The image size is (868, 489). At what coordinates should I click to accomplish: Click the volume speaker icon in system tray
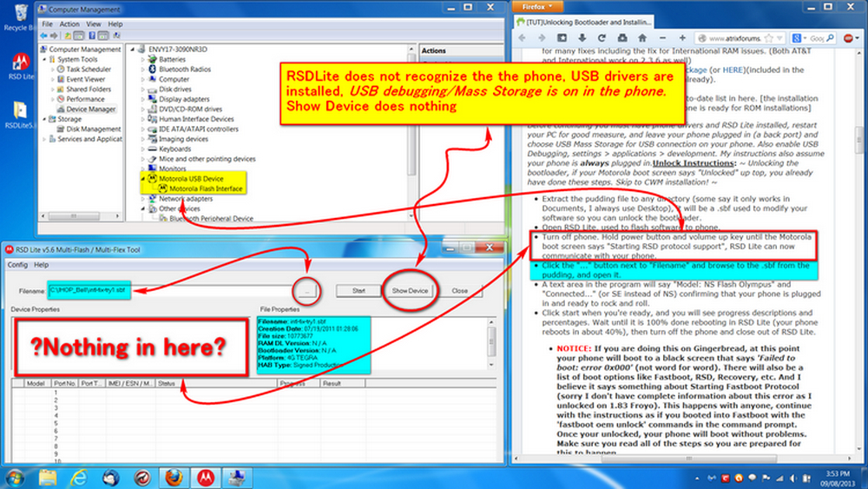792,478
